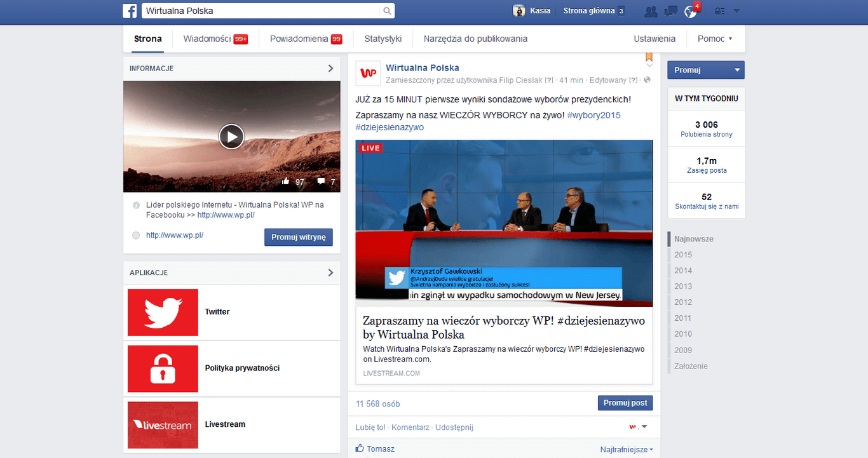
Task: Open the comment-as WP identity selector
Action: click(x=637, y=427)
